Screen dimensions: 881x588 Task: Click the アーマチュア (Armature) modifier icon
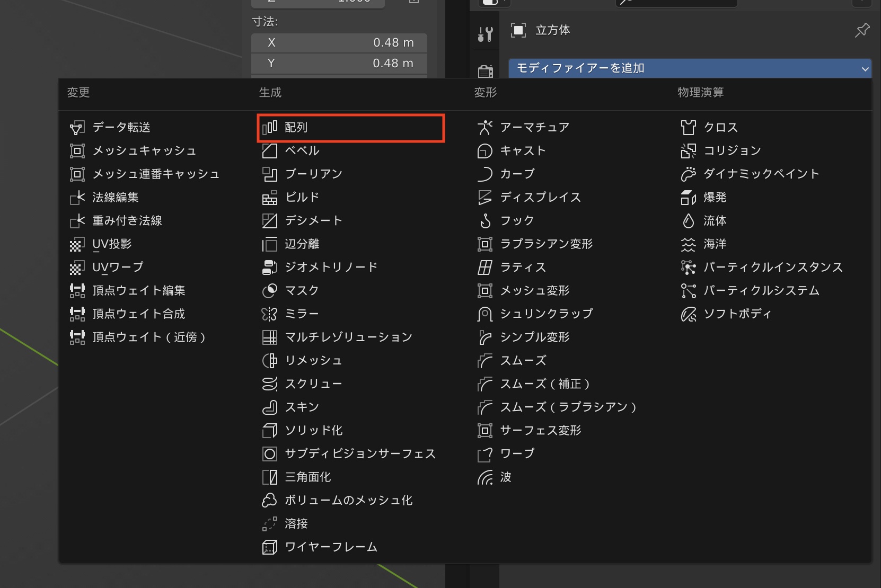tap(484, 128)
